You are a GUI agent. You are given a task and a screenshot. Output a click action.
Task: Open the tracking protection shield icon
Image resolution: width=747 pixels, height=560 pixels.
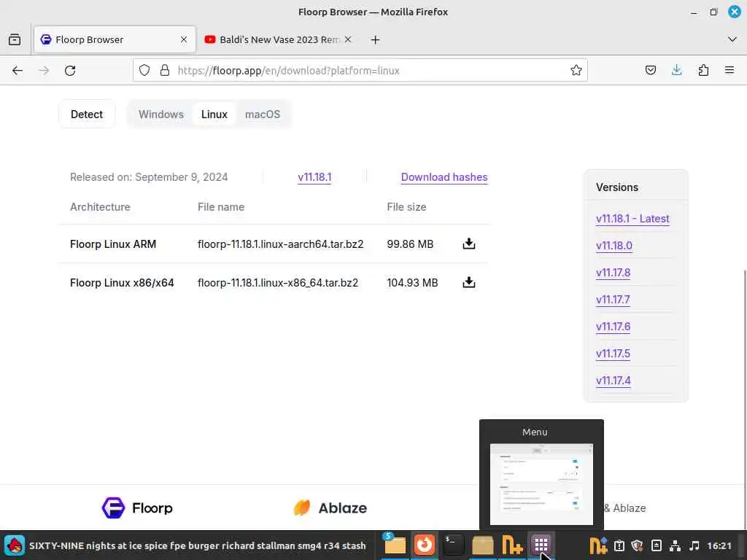tap(144, 71)
